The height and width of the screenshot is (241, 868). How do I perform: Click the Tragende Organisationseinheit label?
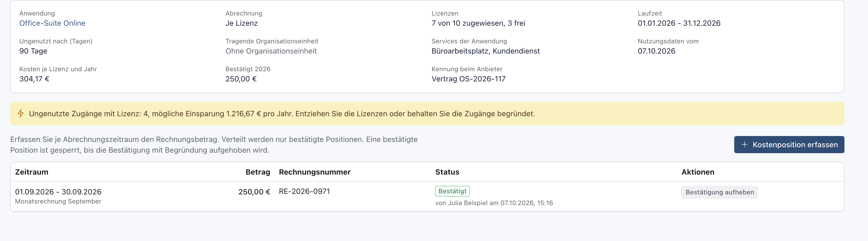click(x=272, y=41)
